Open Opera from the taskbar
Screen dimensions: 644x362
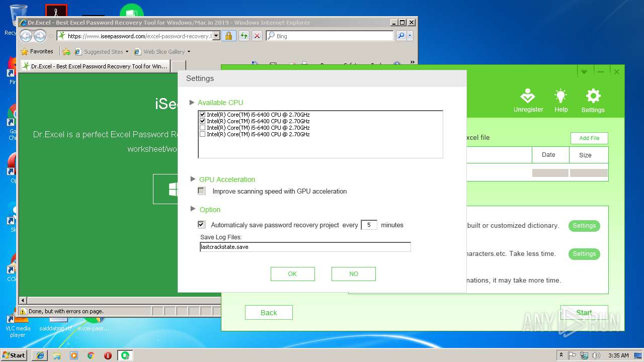[108, 355]
